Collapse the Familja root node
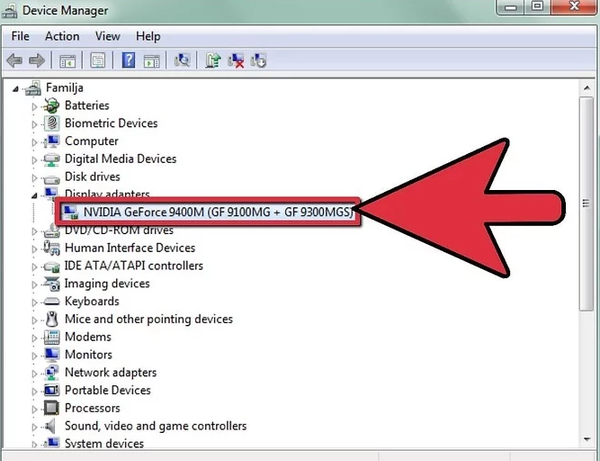This screenshot has width=600, height=461. (18, 88)
